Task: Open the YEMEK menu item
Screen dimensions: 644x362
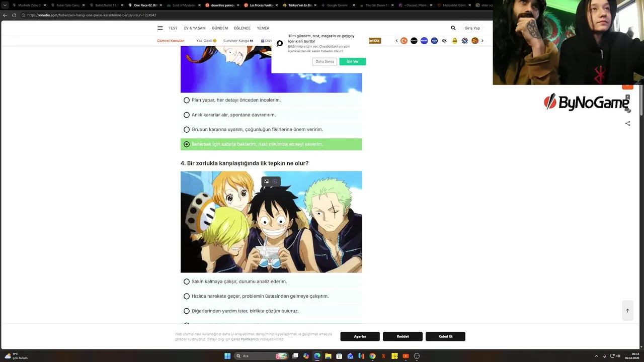Action: coord(263,28)
